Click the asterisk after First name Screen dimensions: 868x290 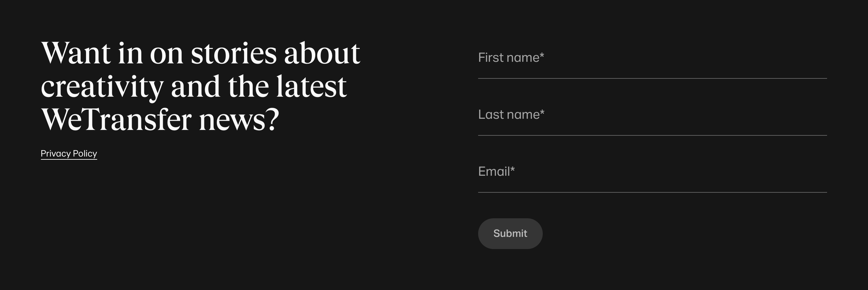click(542, 55)
